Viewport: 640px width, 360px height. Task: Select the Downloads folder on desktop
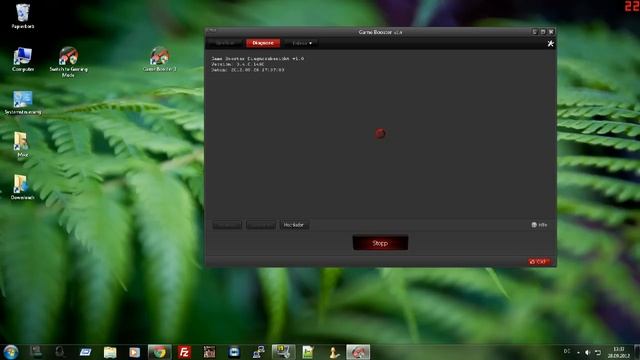(x=22, y=187)
